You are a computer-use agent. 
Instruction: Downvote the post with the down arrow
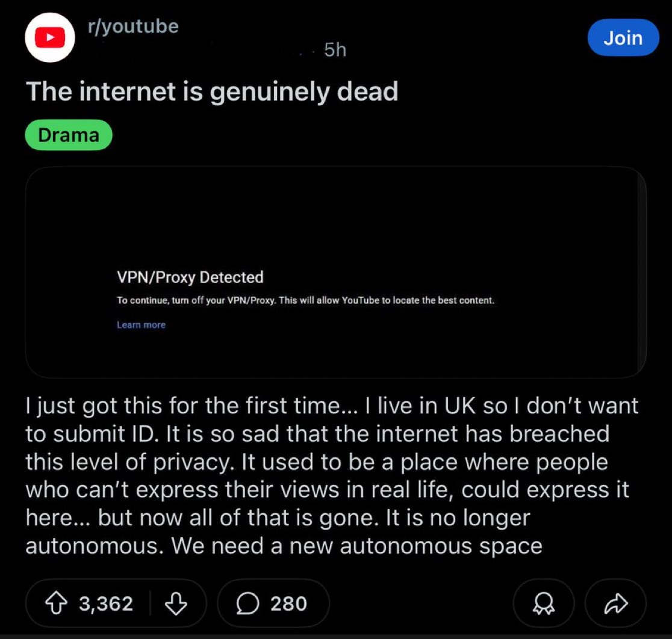176,603
